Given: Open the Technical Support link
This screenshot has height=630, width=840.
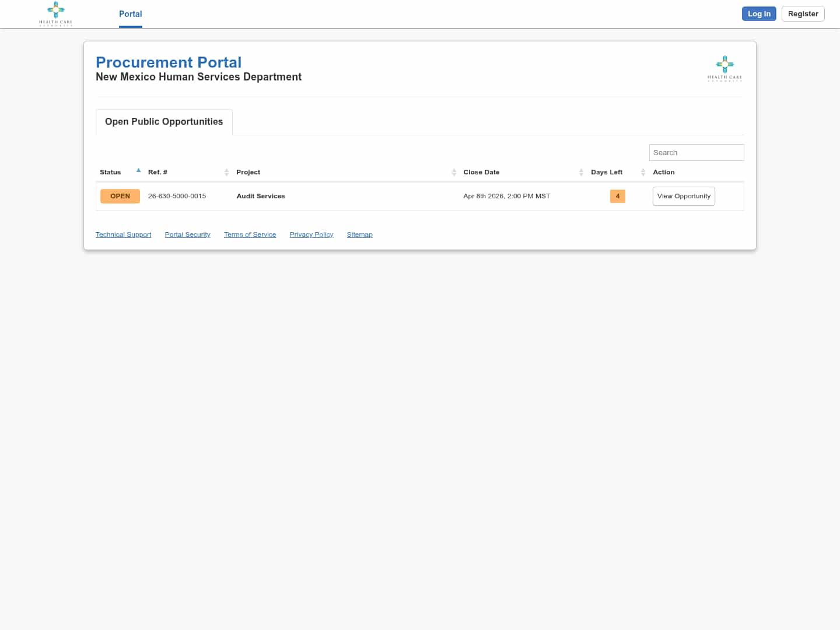Looking at the screenshot, I should [123, 235].
